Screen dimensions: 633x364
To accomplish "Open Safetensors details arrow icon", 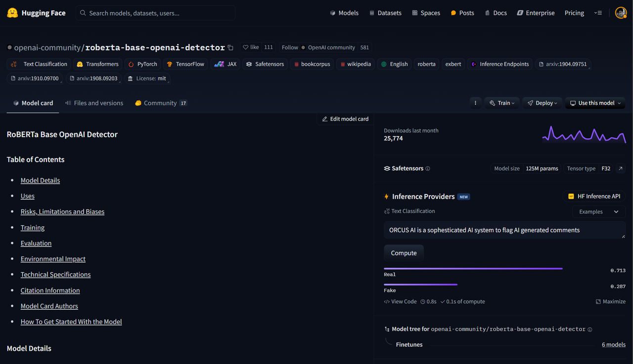I will point(621,168).
